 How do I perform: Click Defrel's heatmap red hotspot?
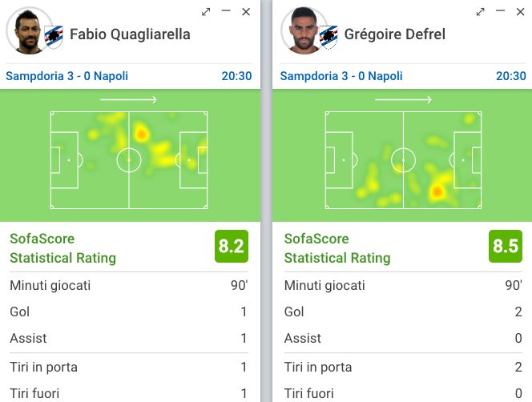pyautogui.click(x=437, y=191)
